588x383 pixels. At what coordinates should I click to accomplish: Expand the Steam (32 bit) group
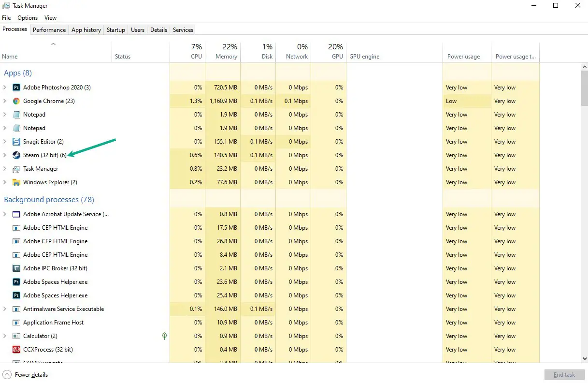coord(5,155)
